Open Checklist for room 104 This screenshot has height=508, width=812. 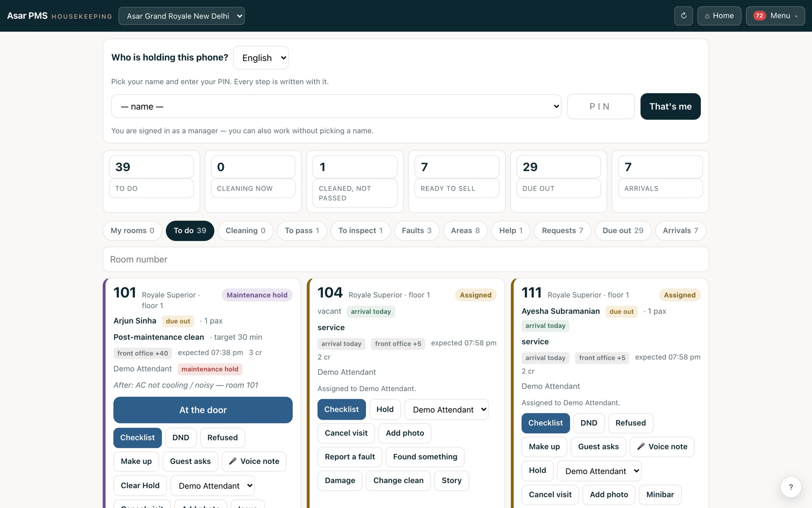point(342,409)
